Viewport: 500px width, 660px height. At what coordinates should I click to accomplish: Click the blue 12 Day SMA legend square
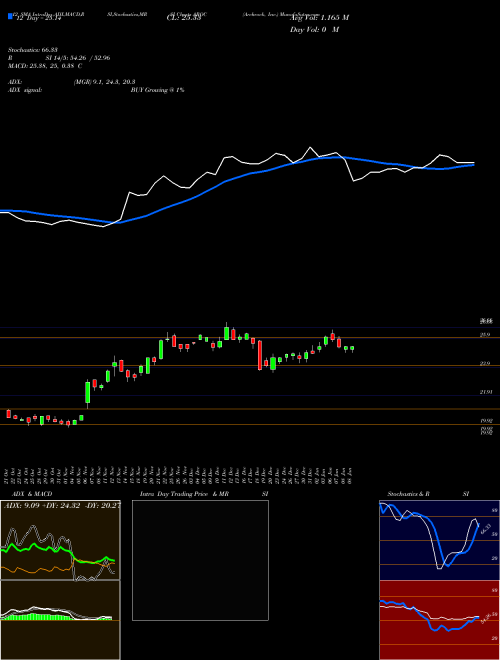click(x=10, y=16)
